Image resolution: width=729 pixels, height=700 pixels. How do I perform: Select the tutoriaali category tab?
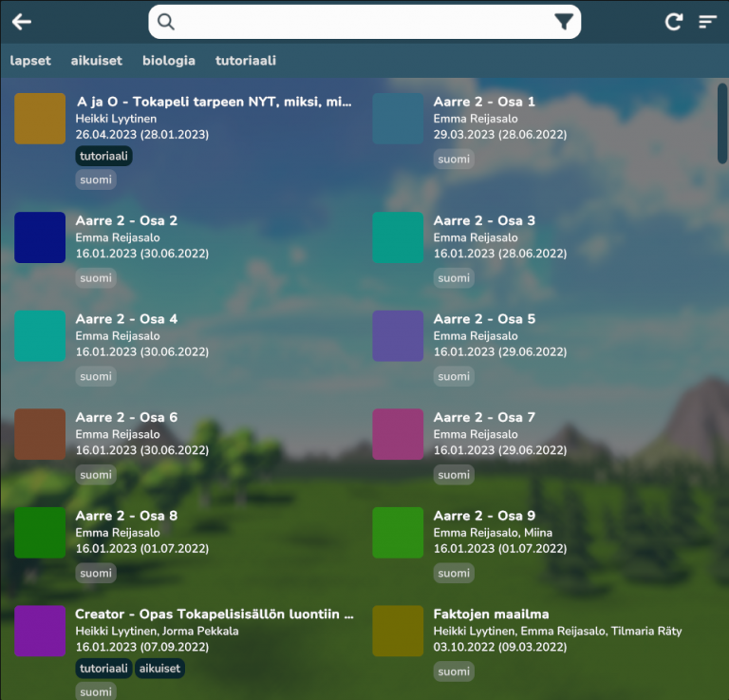click(x=246, y=61)
